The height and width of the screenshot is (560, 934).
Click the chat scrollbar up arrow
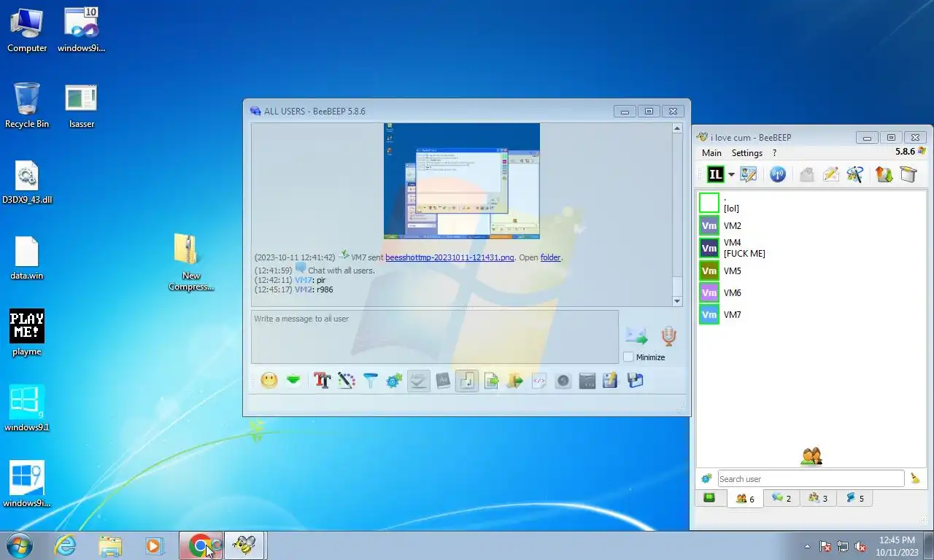point(677,128)
